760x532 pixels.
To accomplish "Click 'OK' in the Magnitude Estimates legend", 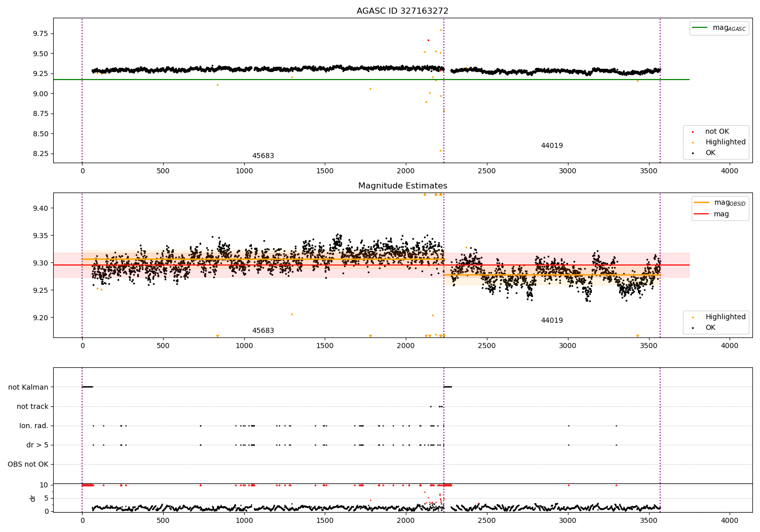I will click(710, 328).
